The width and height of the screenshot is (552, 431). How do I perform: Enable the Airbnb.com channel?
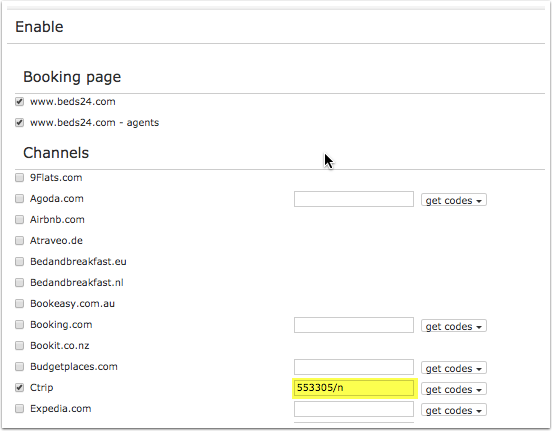(x=19, y=220)
